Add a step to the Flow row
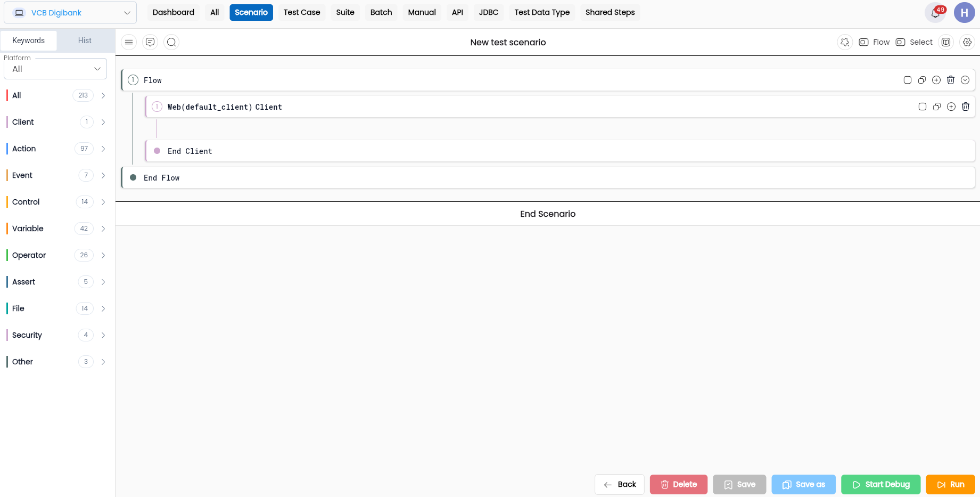Screen dimensions: 980x497 point(936,80)
